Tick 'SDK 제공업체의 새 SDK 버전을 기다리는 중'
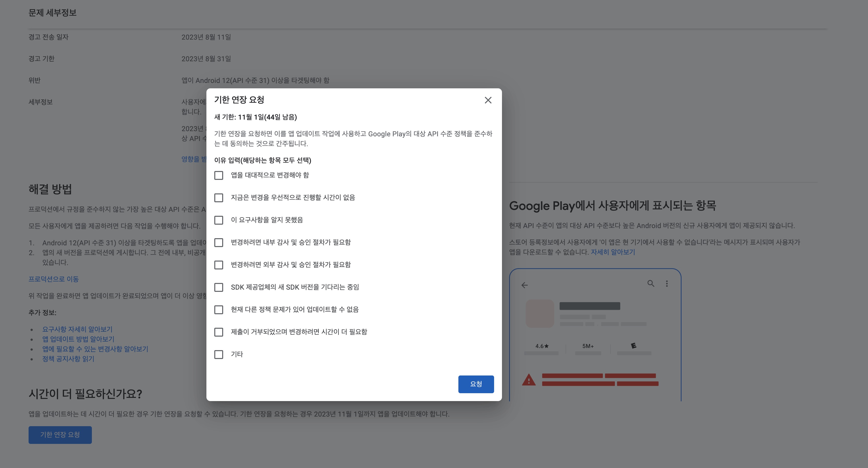 (219, 287)
